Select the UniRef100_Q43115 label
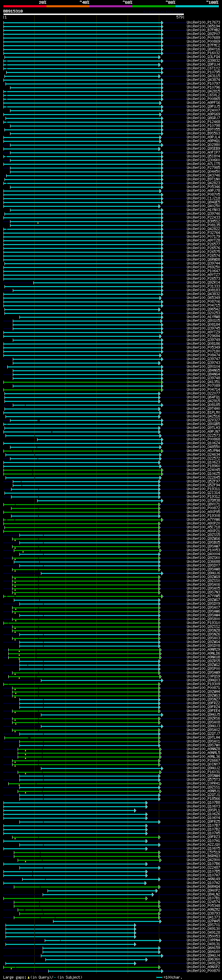 click(203, 76)
